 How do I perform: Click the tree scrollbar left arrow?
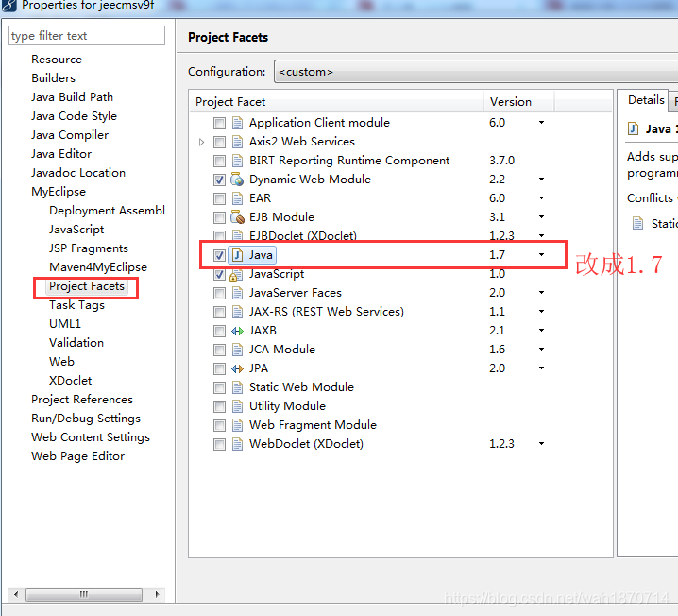(16, 594)
